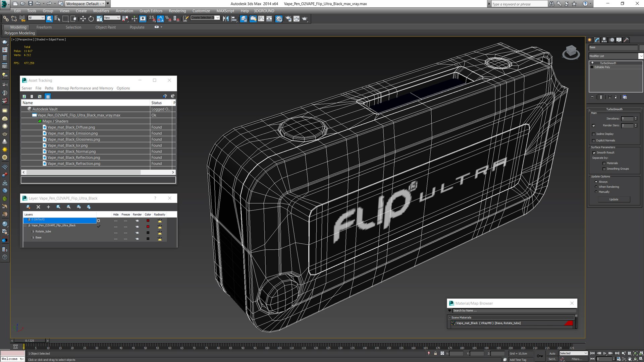Toggle the Angle Snap icon
Screen dimensions: 644x362
click(x=160, y=19)
